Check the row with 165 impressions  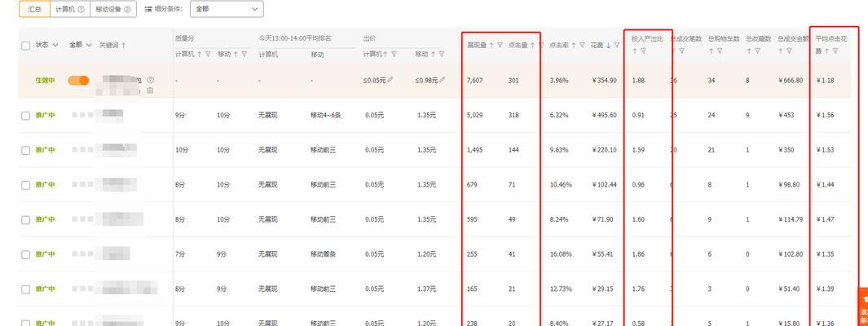[x=25, y=289]
